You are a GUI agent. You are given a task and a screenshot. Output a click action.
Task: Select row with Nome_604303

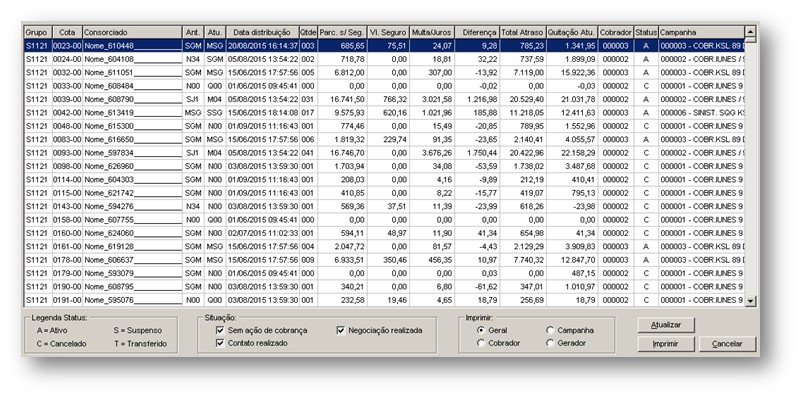384,180
